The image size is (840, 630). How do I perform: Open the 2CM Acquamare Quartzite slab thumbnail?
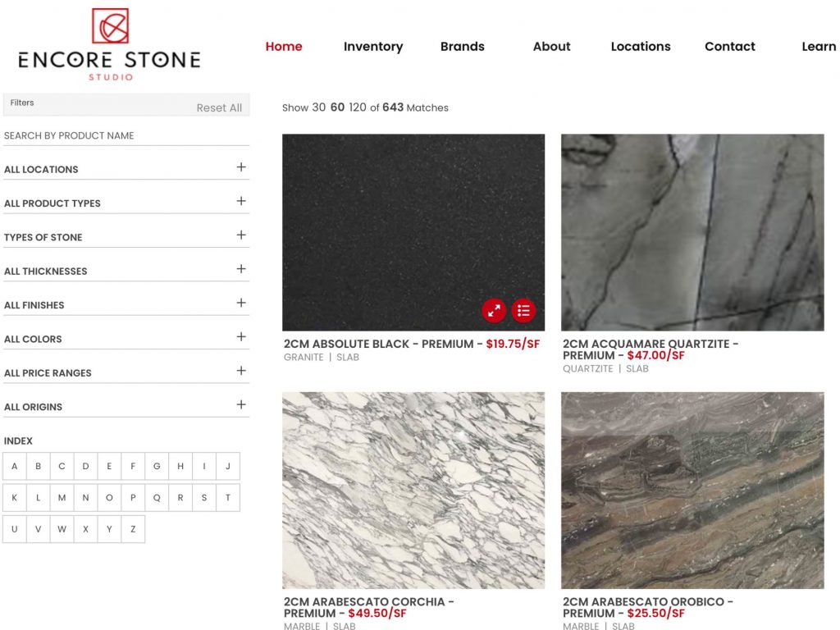(x=692, y=232)
